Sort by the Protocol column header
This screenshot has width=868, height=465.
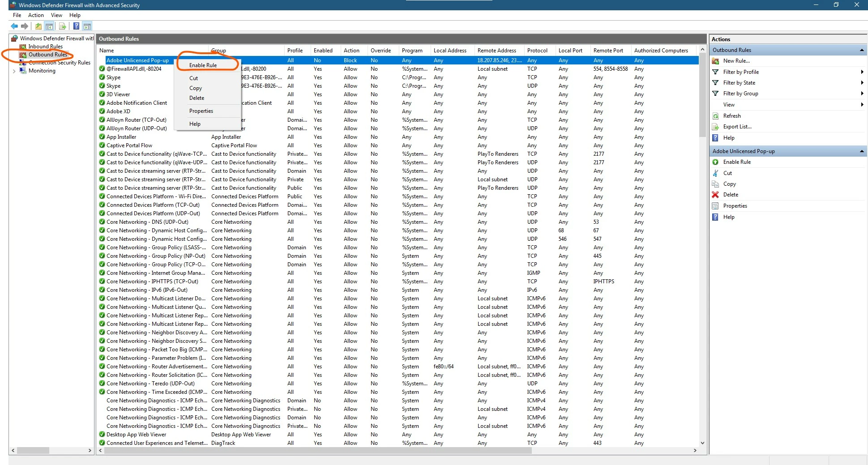click(x=539, y=51)
